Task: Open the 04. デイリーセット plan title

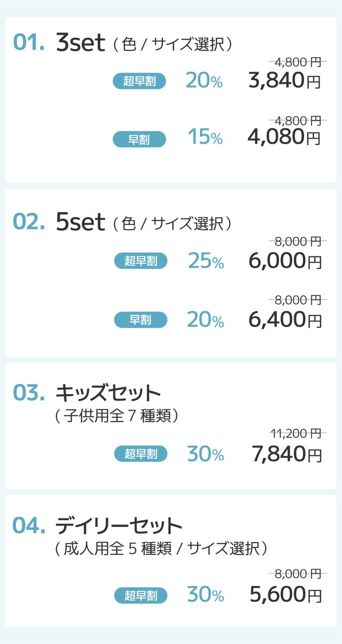Action: pos(119,526)
